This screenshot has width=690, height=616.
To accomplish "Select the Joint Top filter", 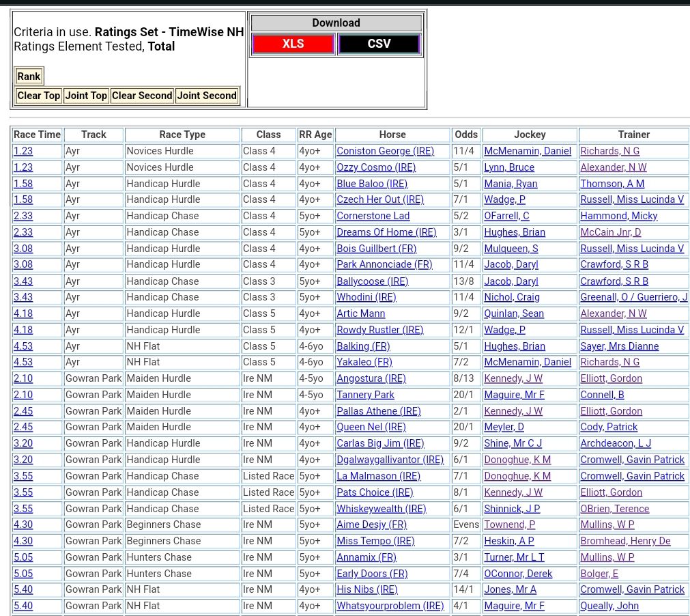I will pyautogui.click(x=86, y=96).
